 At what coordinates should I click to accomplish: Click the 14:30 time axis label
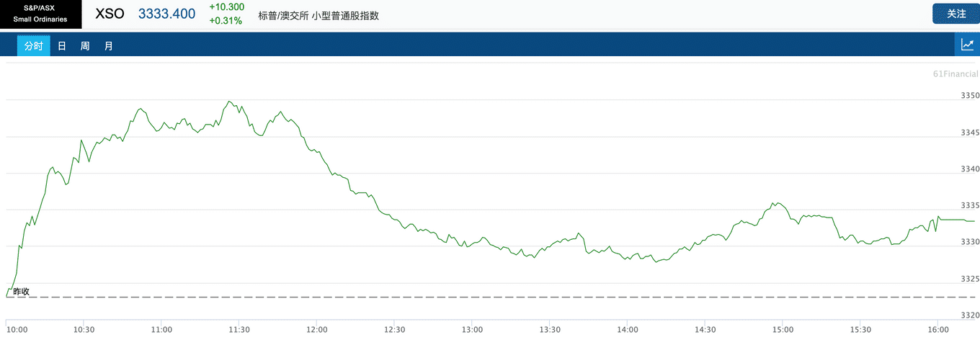(x=705, y=329)
